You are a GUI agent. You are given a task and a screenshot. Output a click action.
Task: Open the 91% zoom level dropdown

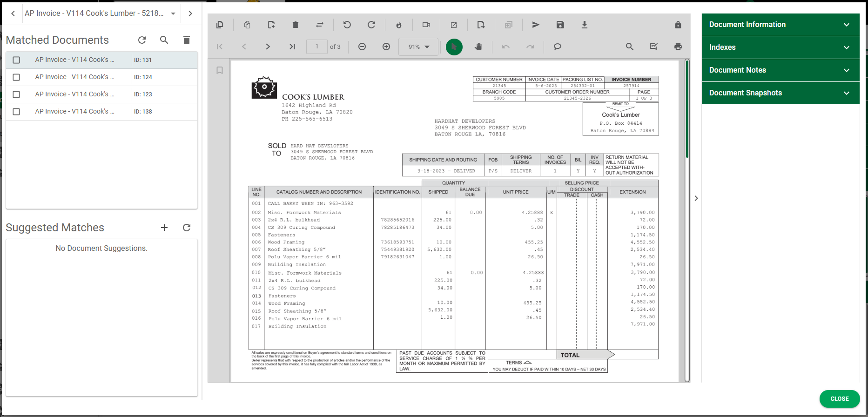click(x=418, y=47)
